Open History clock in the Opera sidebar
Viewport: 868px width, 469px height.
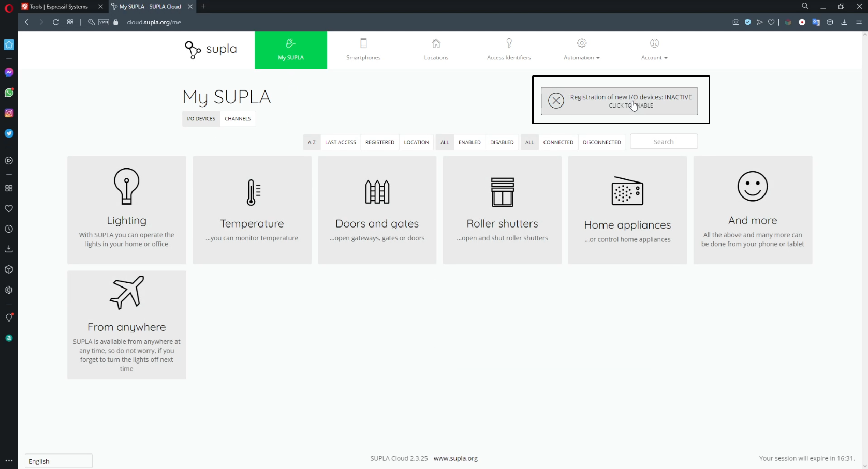pyautogui.click(x=9, y=229)
